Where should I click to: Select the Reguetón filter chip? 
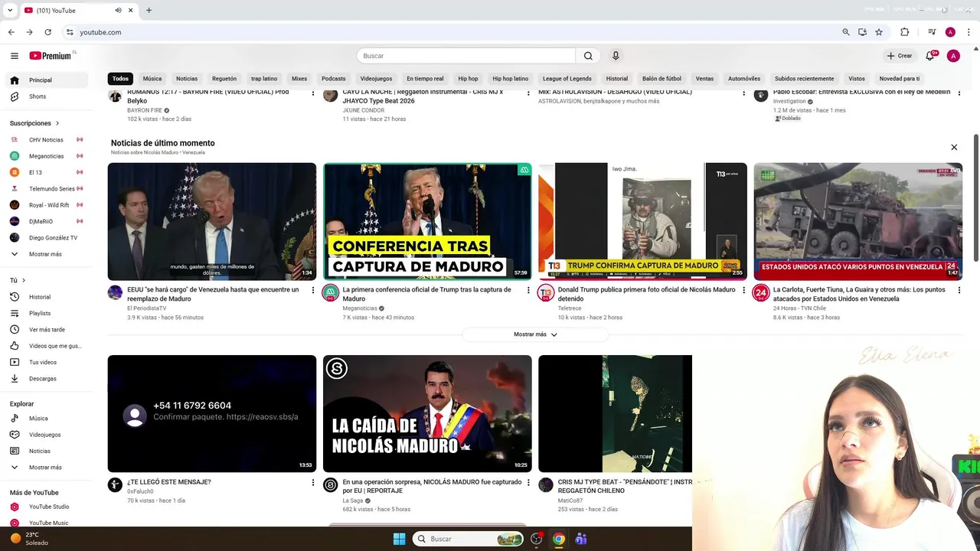click(224, 79)
